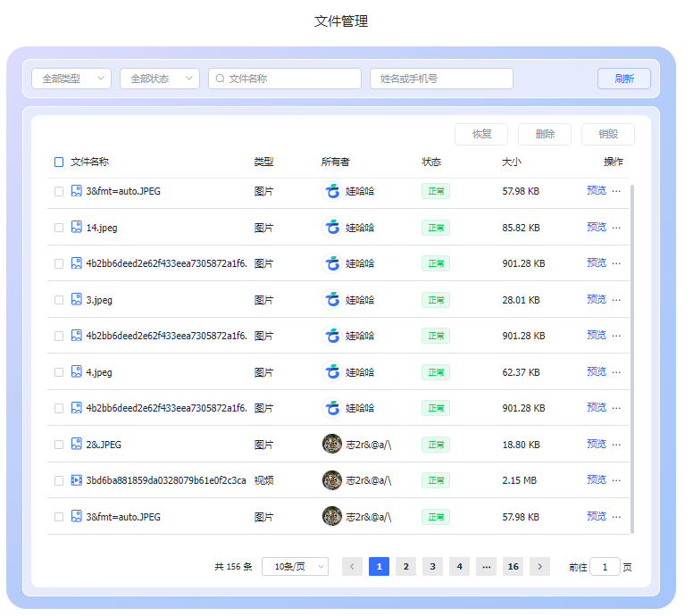This screenshot has height=616, width=693.
Task: Go to the next page with right arrow
Action: click(539, 567)
